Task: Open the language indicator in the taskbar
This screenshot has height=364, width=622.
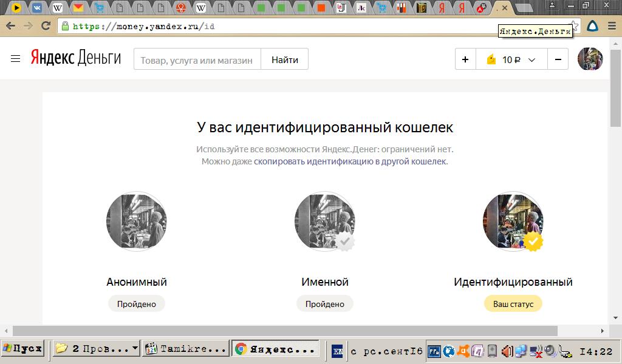Action: pyautogui.click(x=337, y=350)
